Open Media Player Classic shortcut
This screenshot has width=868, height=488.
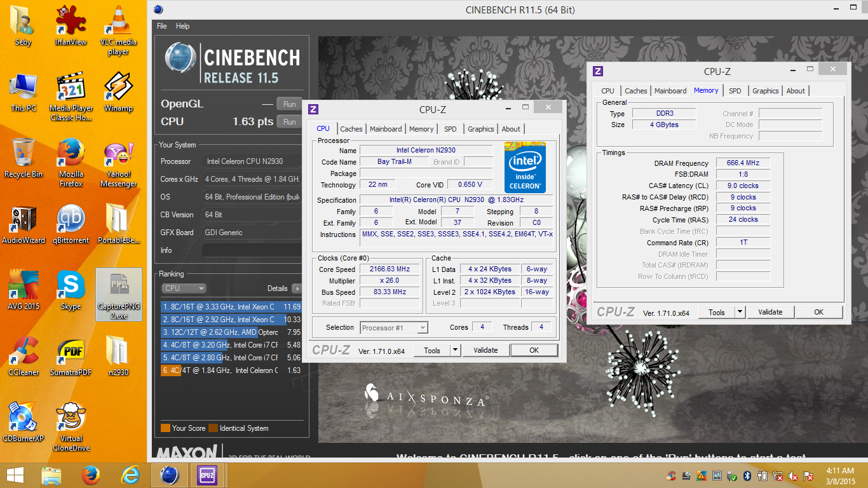point(71,97)
